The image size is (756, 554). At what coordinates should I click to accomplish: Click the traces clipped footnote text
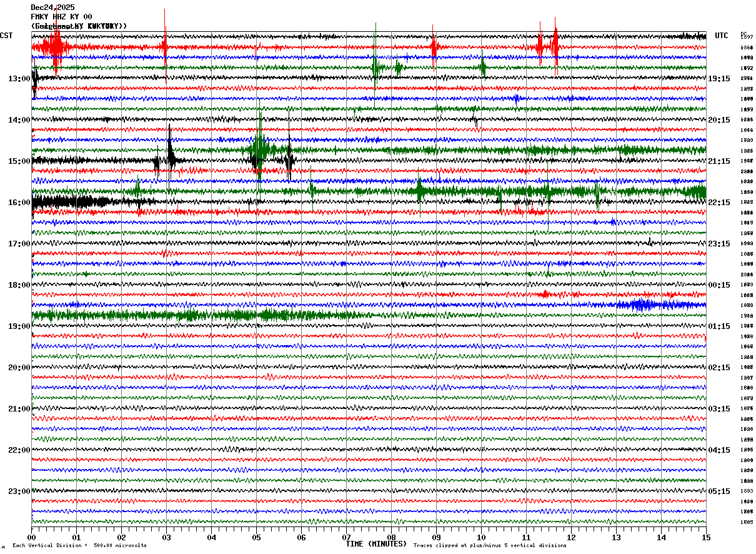coord(490,546)
